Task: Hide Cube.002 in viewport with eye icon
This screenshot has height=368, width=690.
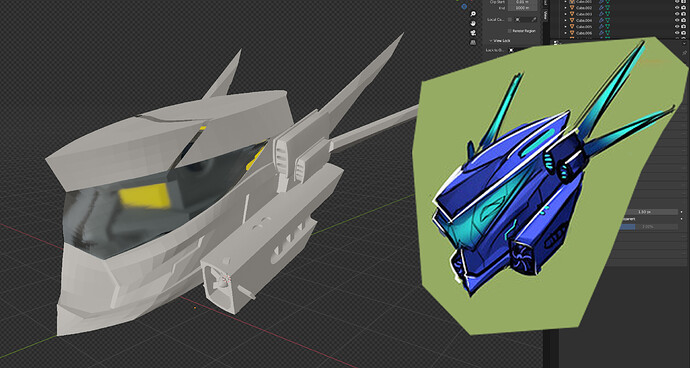Action: [677, 8]
